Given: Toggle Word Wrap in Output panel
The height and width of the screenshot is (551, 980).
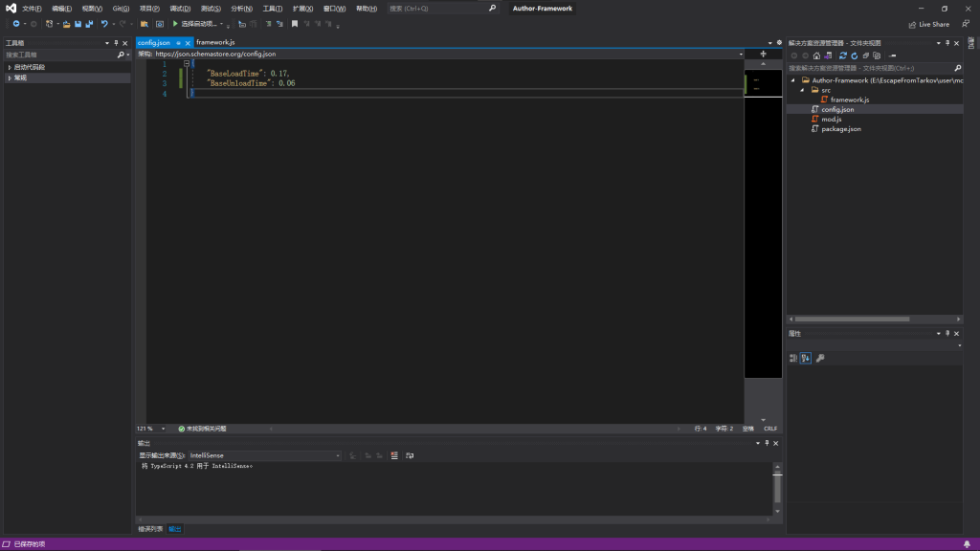Looking at the screenshot, I should pyautogui.click(x=410, y=455).
